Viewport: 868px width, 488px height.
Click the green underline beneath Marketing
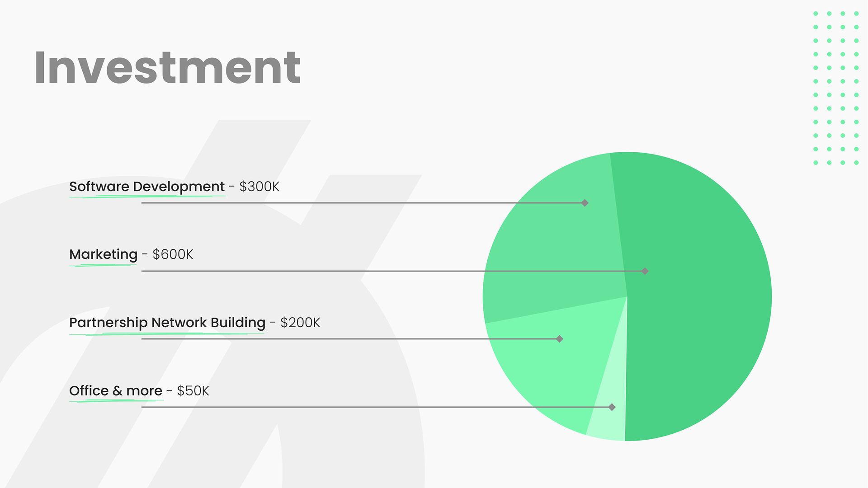(102, 265)
